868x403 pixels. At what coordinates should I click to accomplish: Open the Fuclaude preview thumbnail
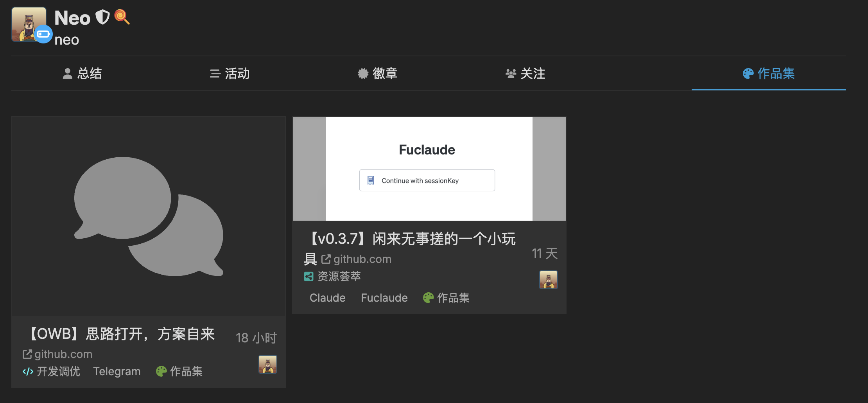click(x=429, y=169)
